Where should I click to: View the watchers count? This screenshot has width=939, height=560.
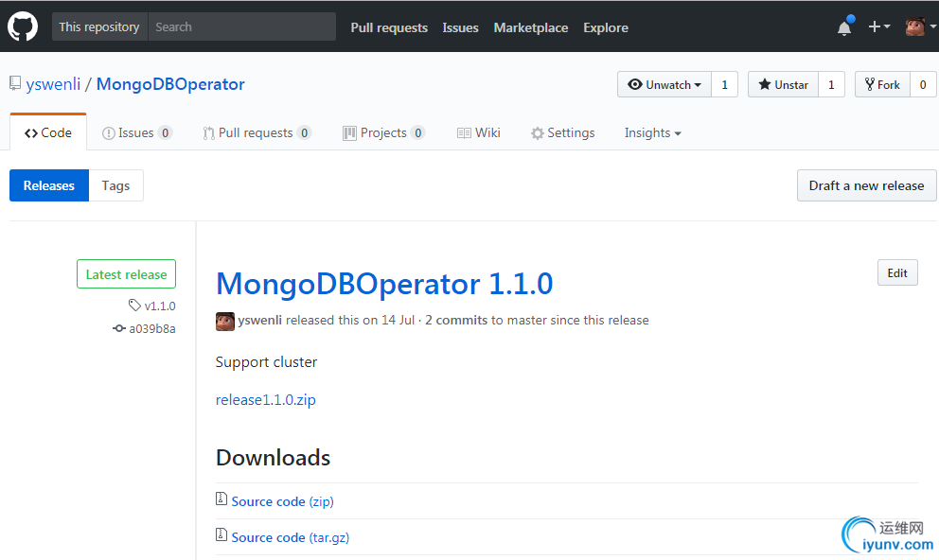click(725, 85)
